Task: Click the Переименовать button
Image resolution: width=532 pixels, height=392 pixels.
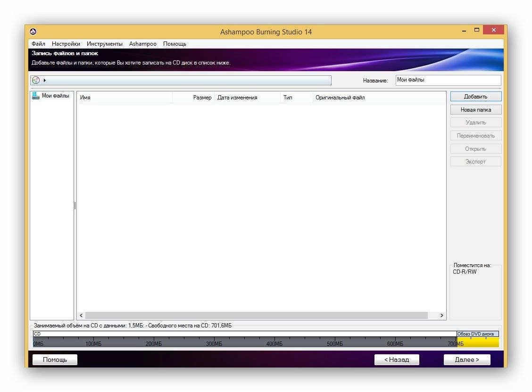Action: (x=476, y=136)
